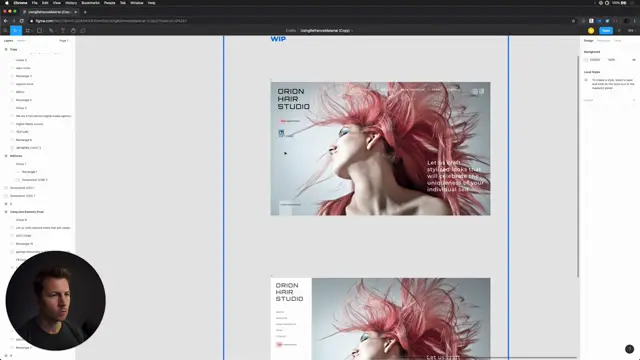Bookmark the page with the star icon

point(573,21)
